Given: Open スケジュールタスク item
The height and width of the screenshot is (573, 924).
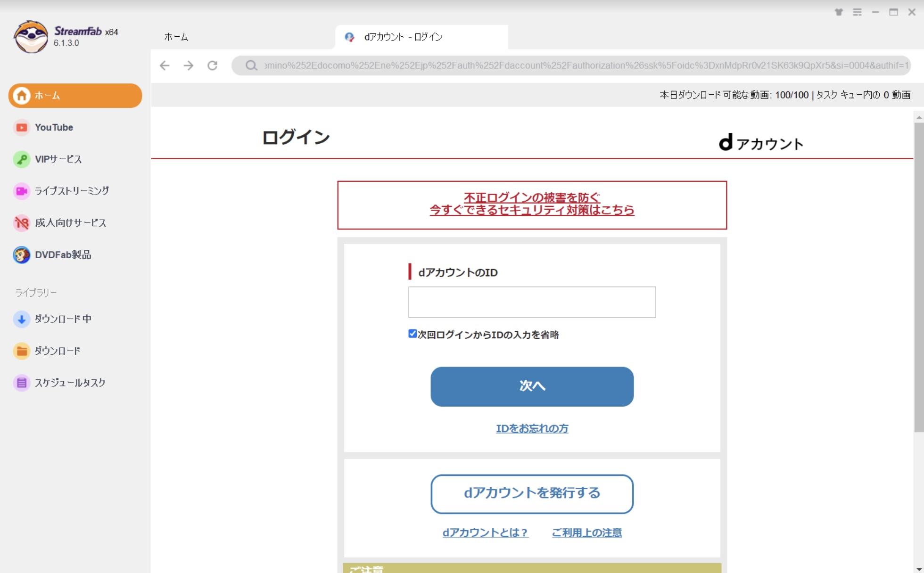Looking at the screenshot, I should tap(70, 383).
